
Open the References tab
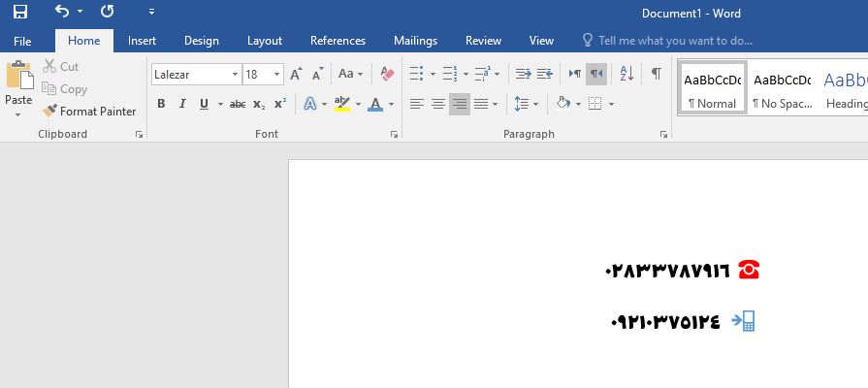[x=338, y=41]
